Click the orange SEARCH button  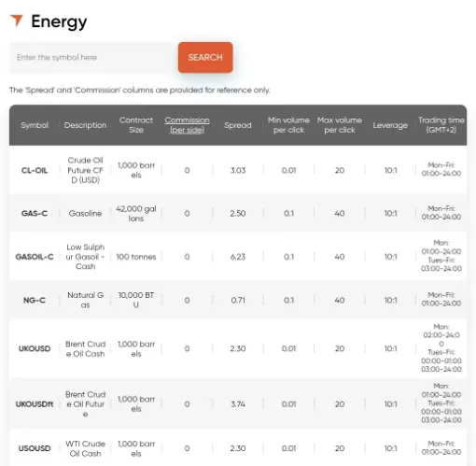click(205, 58)
